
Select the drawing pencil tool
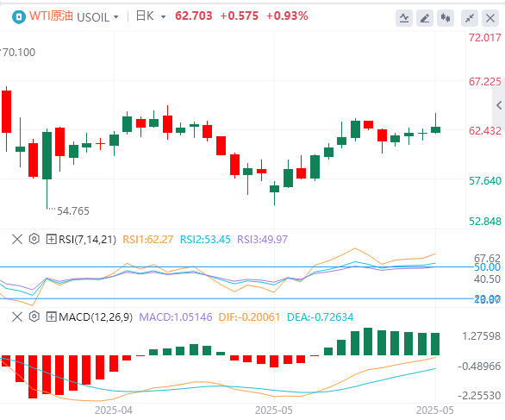pyautogui.click(x=425, y=18)
